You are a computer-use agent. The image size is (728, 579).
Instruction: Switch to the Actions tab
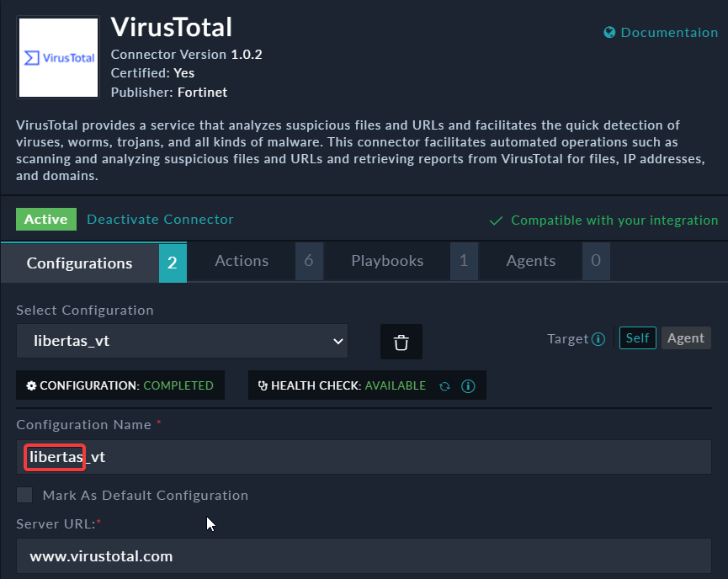(x=242, y=261)
